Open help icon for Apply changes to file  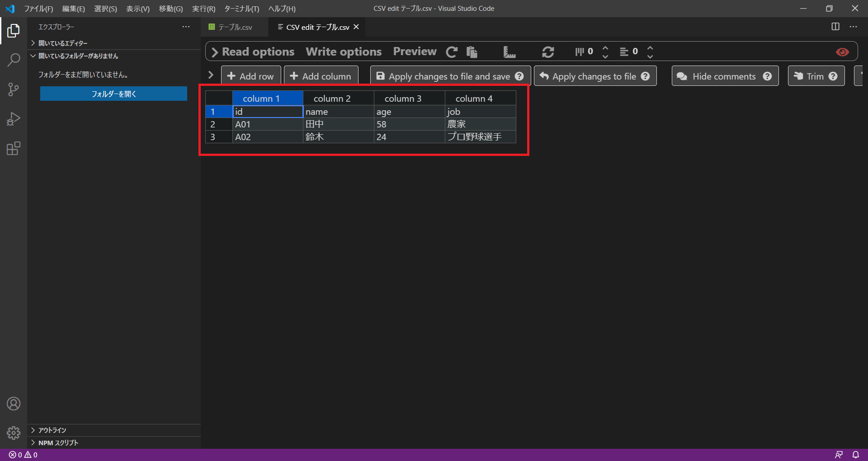[646, 76]
